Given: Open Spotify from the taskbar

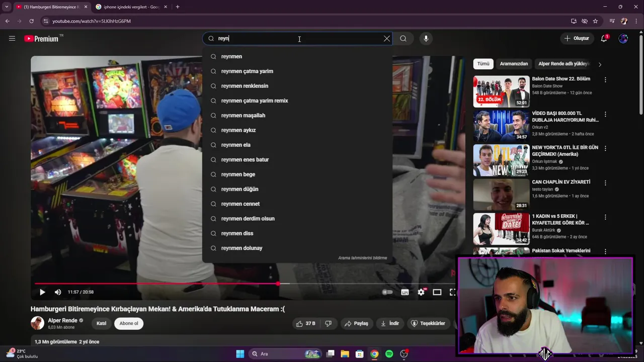Looking at the screenshot, I should coord(389,354).
